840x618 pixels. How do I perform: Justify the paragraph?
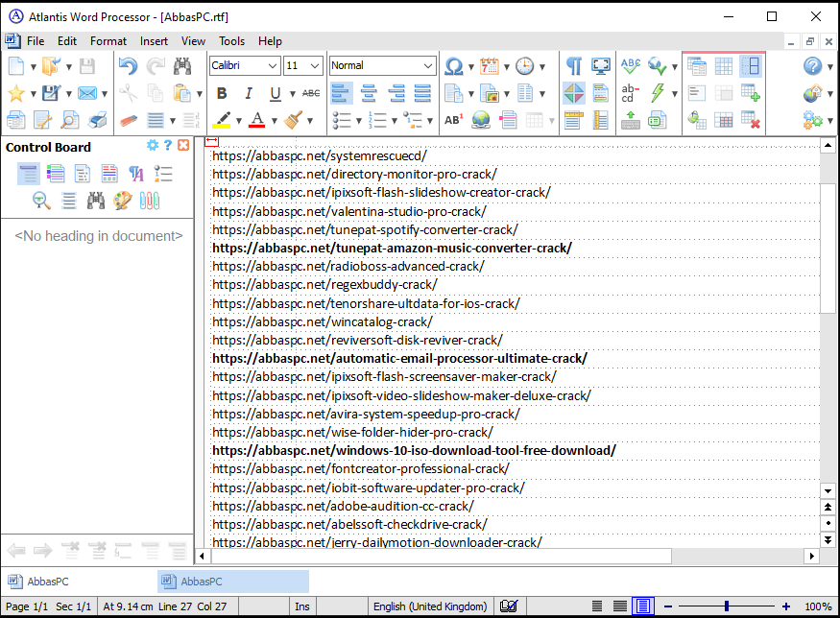click(x=422, y=93)
